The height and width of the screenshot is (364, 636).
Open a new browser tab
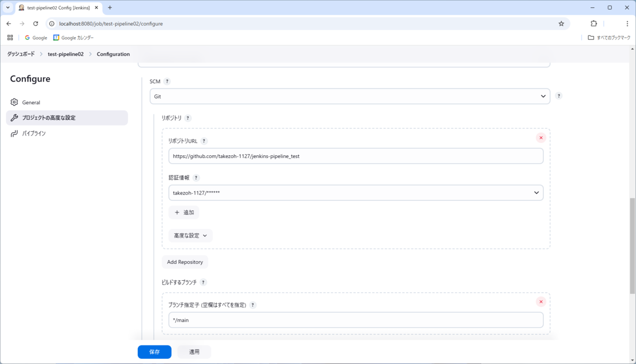coord(110,7)
